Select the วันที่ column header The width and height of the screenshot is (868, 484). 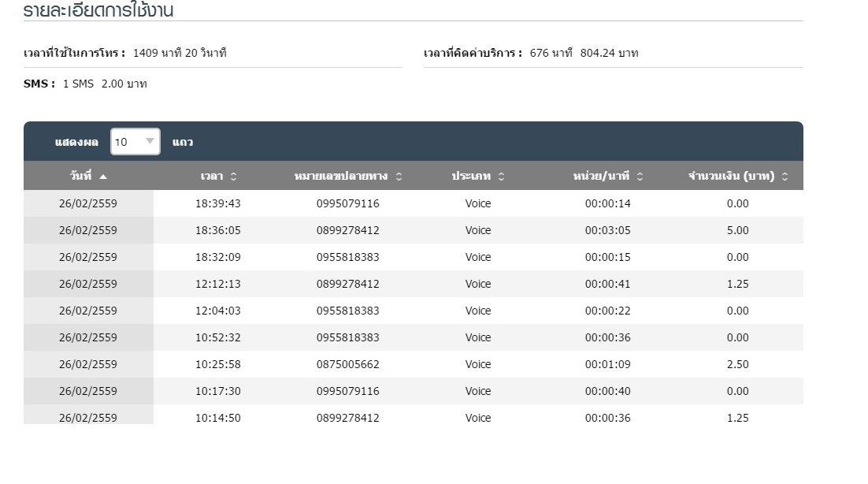[x=88, y=176]
